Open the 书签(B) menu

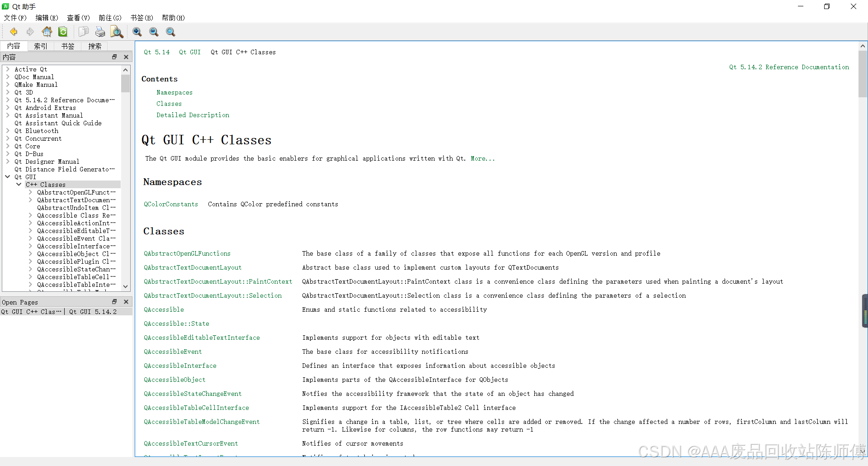(142, 18)
